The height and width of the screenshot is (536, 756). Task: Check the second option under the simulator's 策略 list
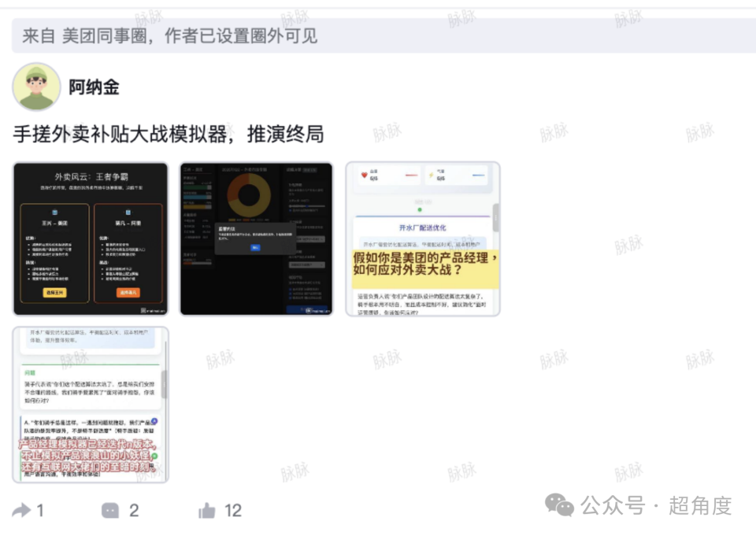point(290,294)
